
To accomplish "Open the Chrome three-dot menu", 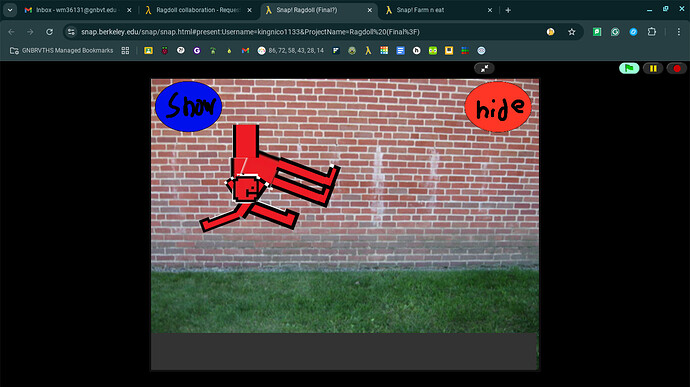I will pos(679,32).
